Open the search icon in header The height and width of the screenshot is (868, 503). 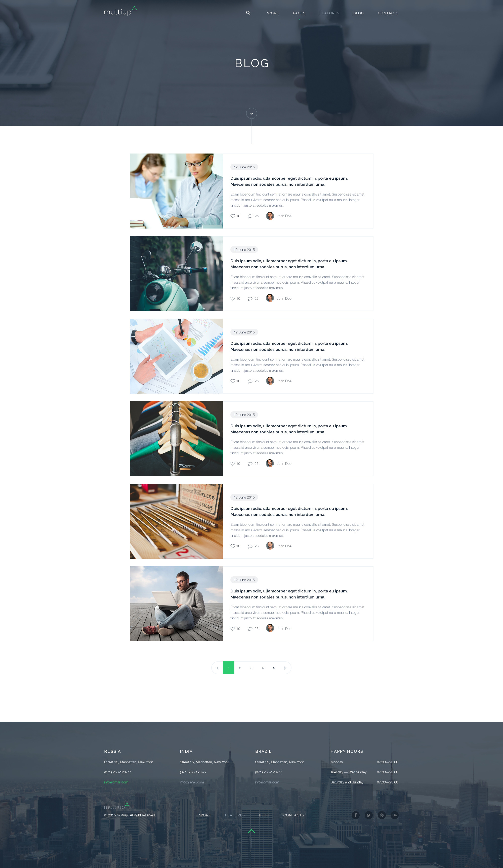(x=248, y=13)
